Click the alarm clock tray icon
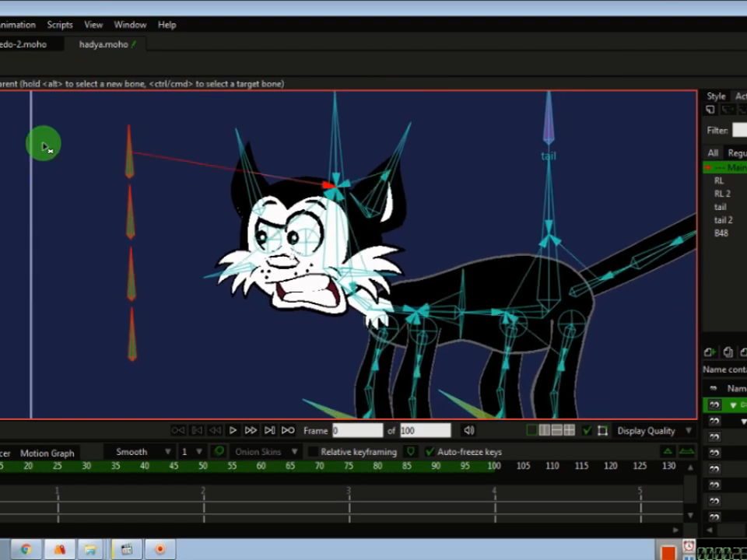747x560 pixels. click(x=689, y=545)
